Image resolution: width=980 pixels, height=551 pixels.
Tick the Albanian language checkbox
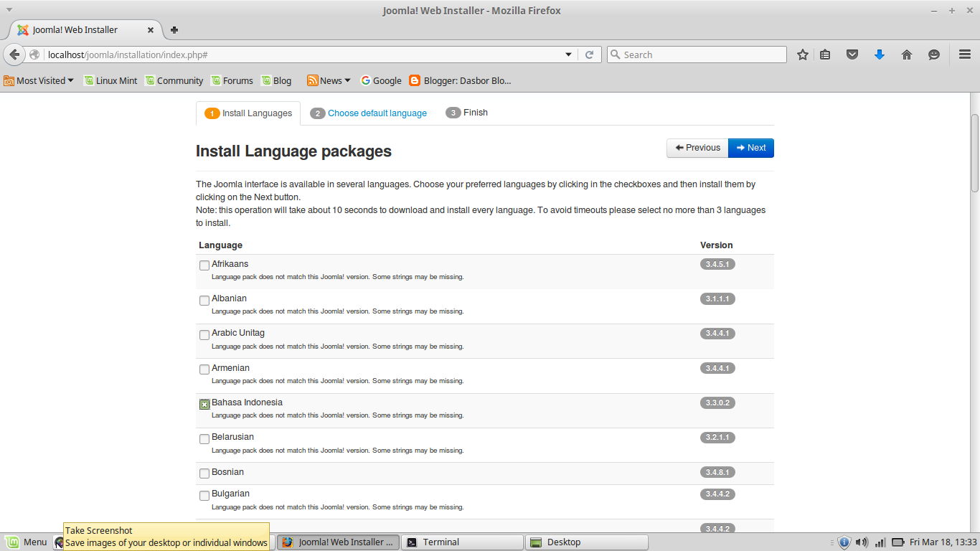204,300
